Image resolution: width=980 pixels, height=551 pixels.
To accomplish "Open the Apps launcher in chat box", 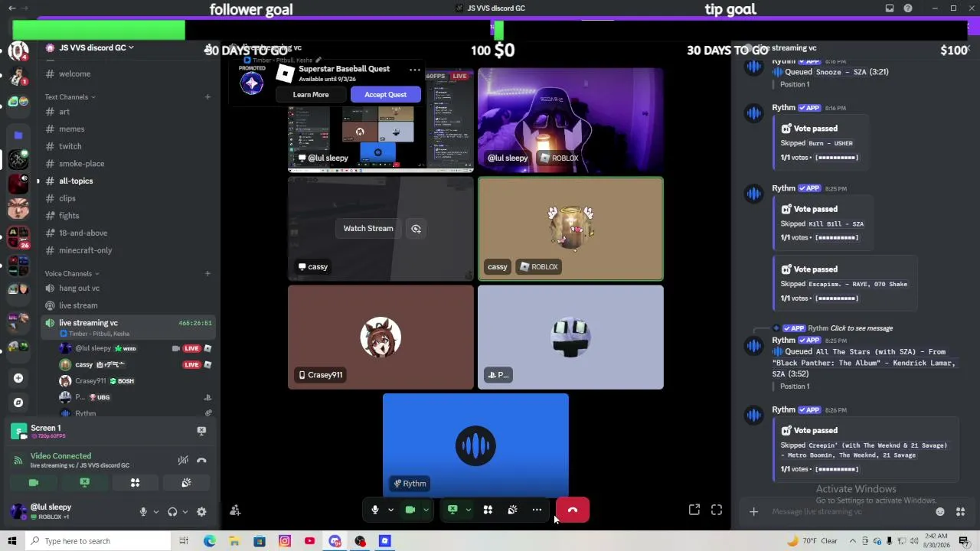I will [960, 512].
